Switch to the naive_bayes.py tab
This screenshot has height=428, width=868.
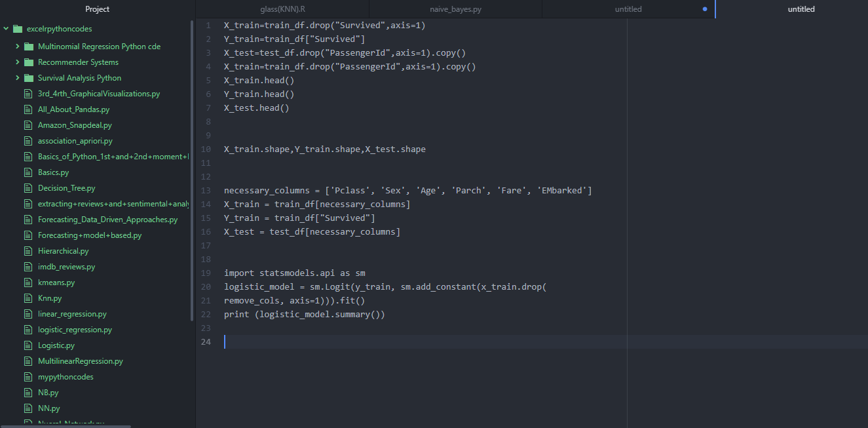[x=455, y=9]
